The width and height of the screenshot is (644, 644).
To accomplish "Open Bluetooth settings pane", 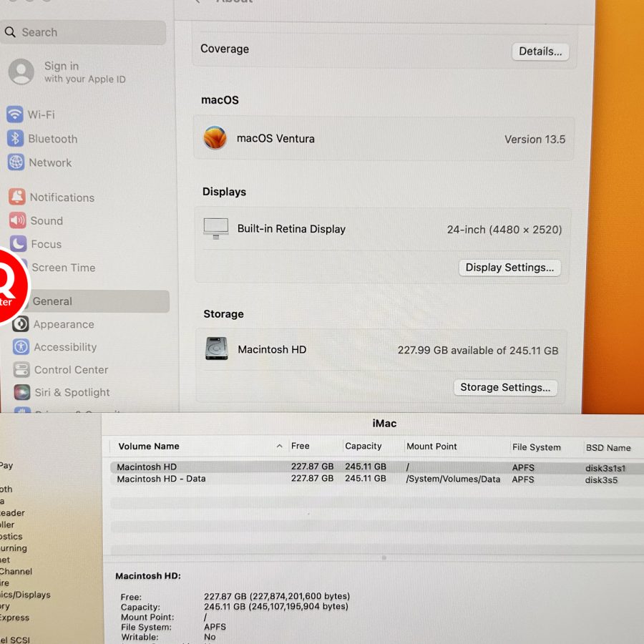I will coord(52,139).
